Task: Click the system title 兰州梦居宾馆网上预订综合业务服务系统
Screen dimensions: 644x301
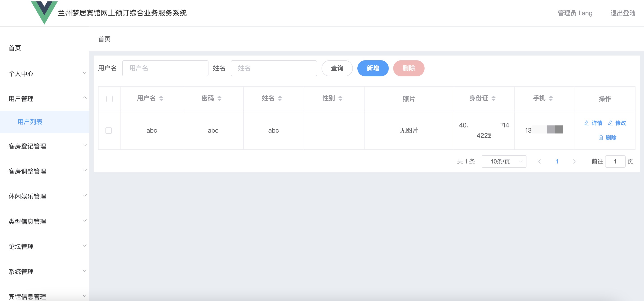Action: 122,13
